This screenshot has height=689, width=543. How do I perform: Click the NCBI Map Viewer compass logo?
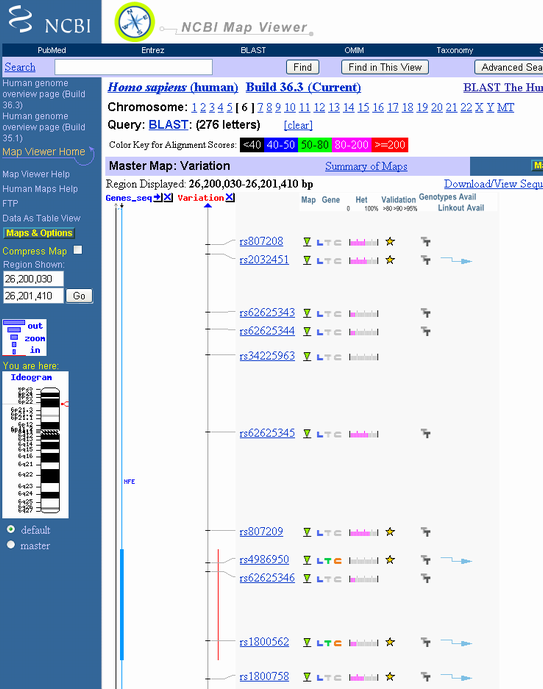pos(134,22)
